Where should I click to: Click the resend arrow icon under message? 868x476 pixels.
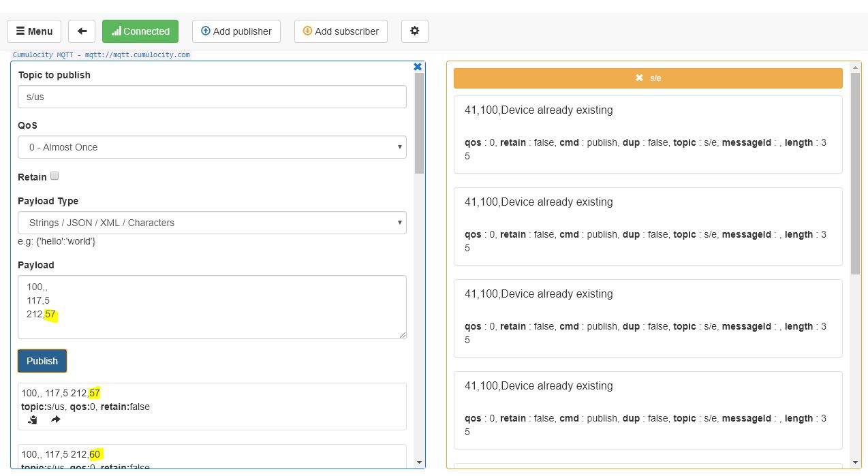(56, 420)
